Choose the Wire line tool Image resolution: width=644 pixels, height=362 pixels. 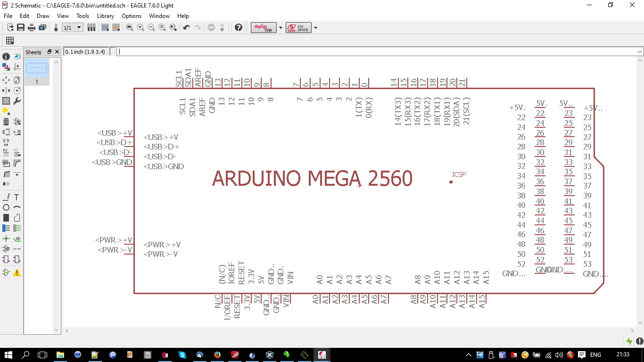(x=6, y=197)
